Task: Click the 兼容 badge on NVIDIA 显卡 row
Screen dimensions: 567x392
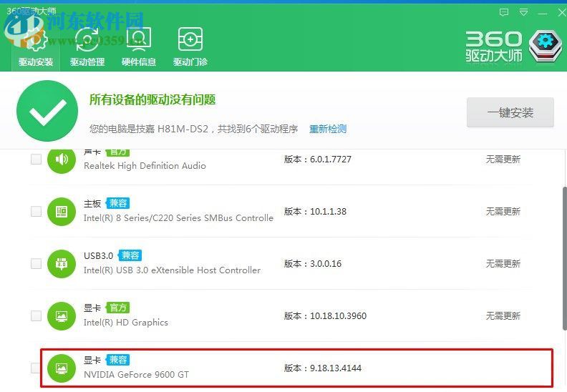Action: point(117,360)
